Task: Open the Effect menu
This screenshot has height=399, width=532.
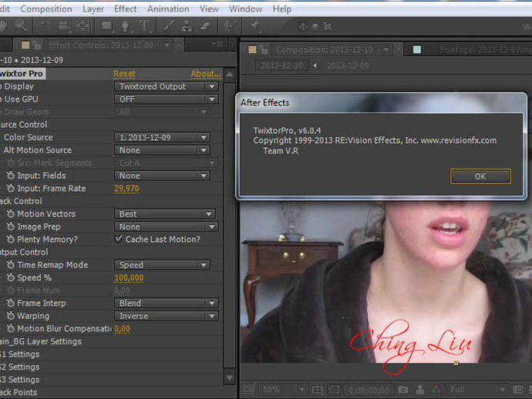Action: pos(125,8)
